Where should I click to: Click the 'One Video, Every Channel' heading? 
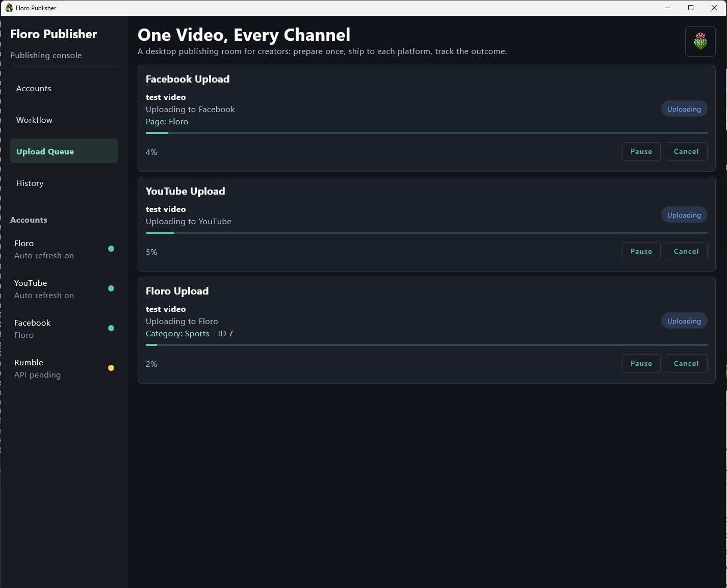pyautogui.click(x=244, y=35)
